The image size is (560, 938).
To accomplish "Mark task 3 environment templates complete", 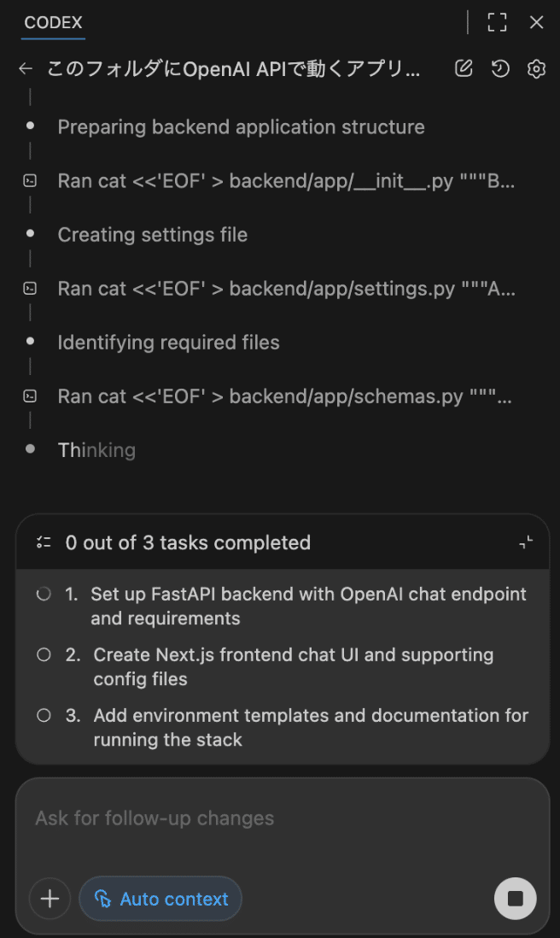I will click(x=44, y=716).
